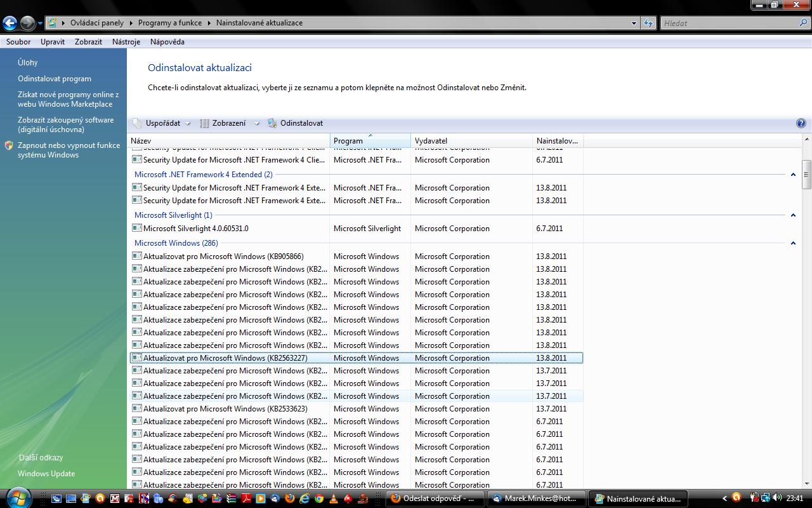
Task: Collapse the Microsoft Windows (286) group
Action: coord(793,243)
